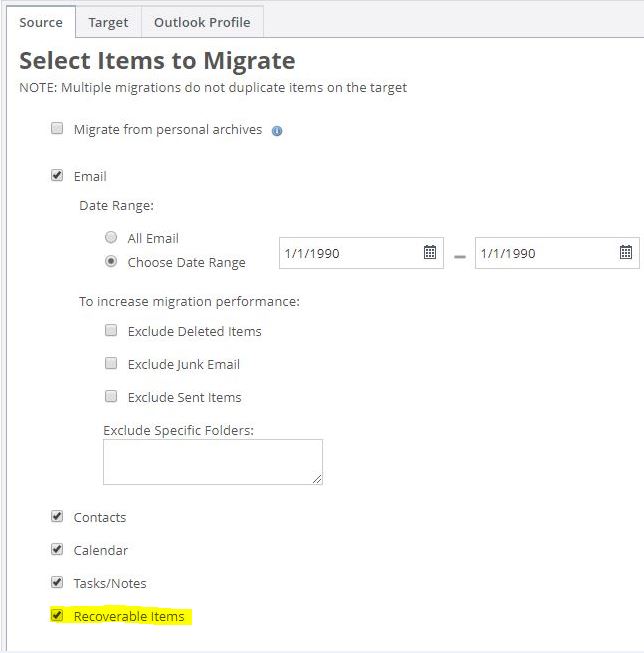Open the Target tab
The width and height of the screenshot is (644, 653).
(108, 22)
